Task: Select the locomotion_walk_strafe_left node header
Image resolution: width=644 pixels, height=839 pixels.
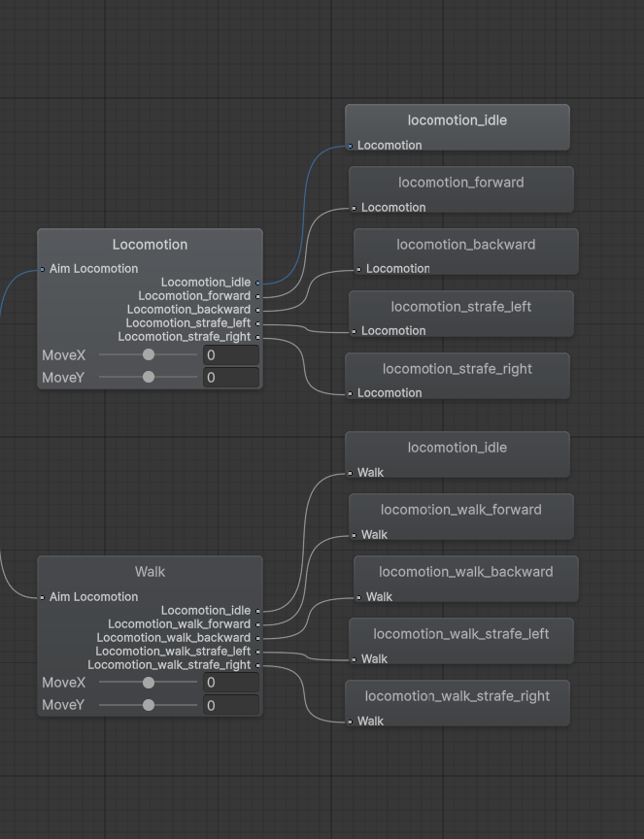Action: point(461,633)
